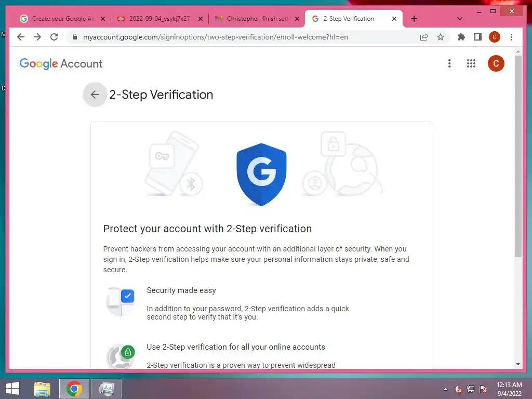The image size is (532, 399).
Task: Open Chrome profile avatar in toolbar
Action: [495, 37]
